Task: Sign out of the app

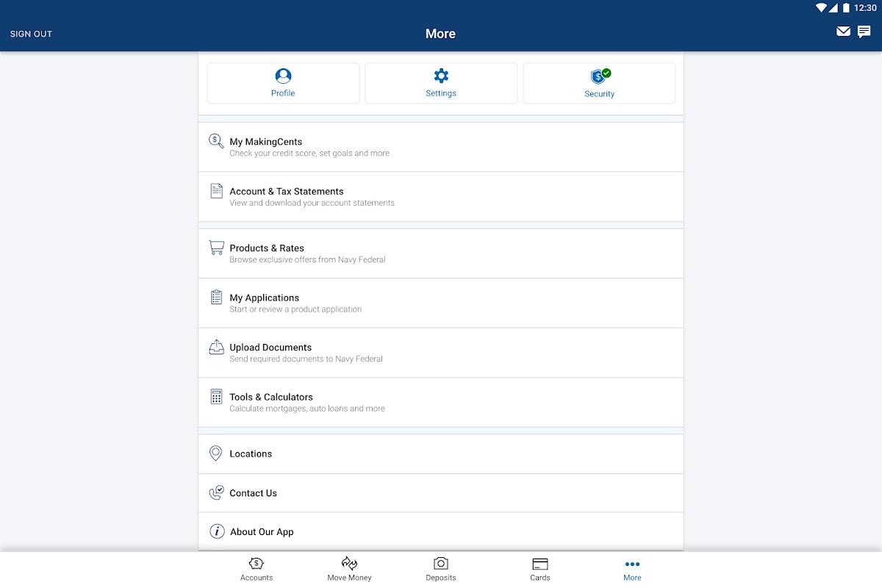Action: [x=31, y=34]
